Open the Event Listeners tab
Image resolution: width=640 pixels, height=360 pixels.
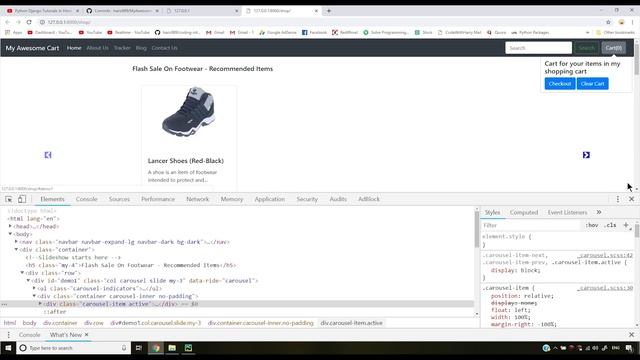[567, 212]
